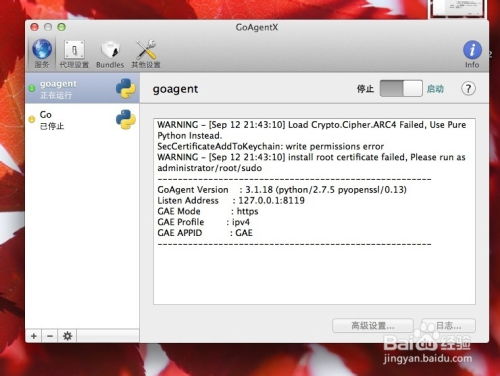The width and height of the screenshot is (500, 376).
Task: Click the Python icon beside Go
Action: (x=126, y=119)
